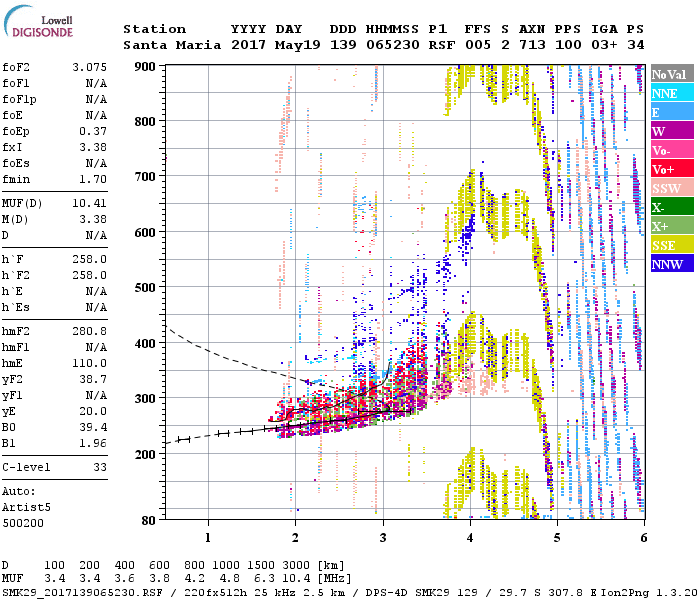The image size is (700, 600).
Task: Click the 6 MHz axis label
Action: 643,538
